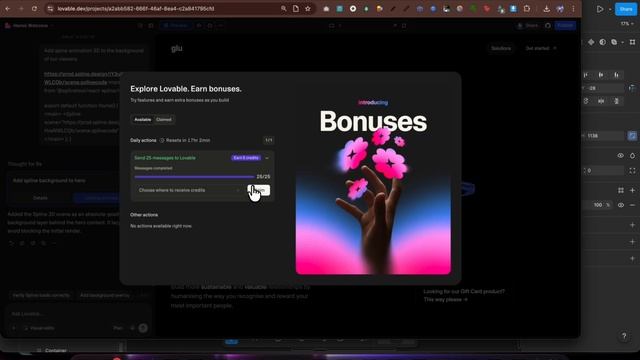The width and height of the screenshot is (640, 360).
Task: Open dropdown arrow next to boolean operations
Action: point(622,42)
